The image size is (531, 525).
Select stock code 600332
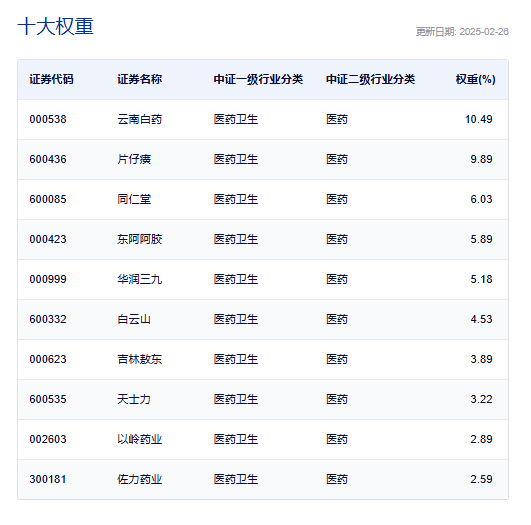48,319
